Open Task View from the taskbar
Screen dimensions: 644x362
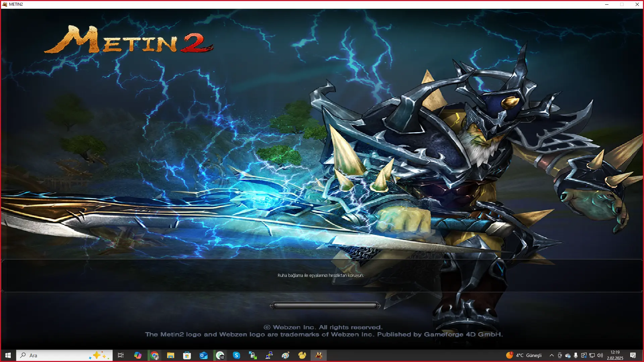coord(121,355)
